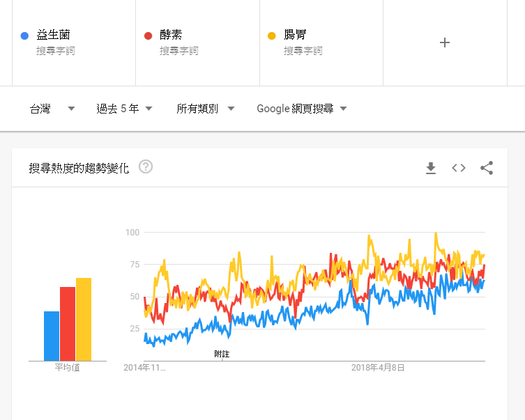Click the blue average bar
Screen dimensions: 525x420
[52, 336]
